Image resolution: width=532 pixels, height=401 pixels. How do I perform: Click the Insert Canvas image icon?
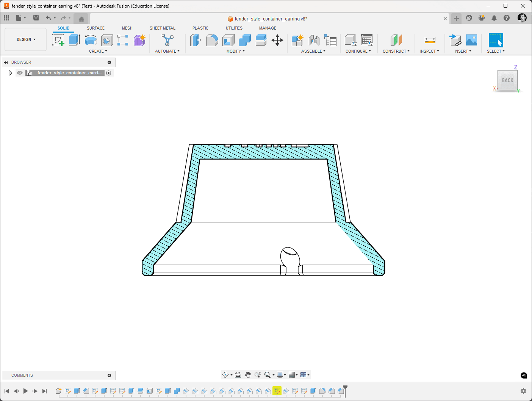click(471, 40)
